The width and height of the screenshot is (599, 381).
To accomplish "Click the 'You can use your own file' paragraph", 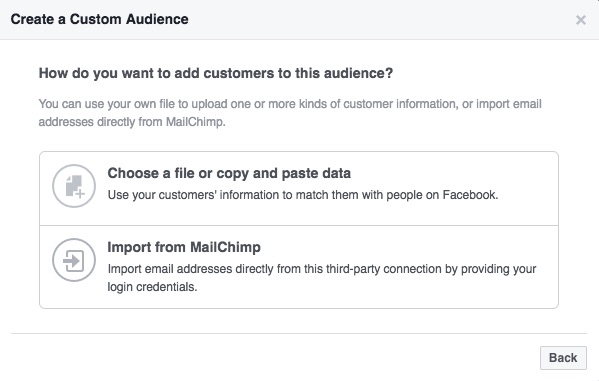I will point(290,113).
